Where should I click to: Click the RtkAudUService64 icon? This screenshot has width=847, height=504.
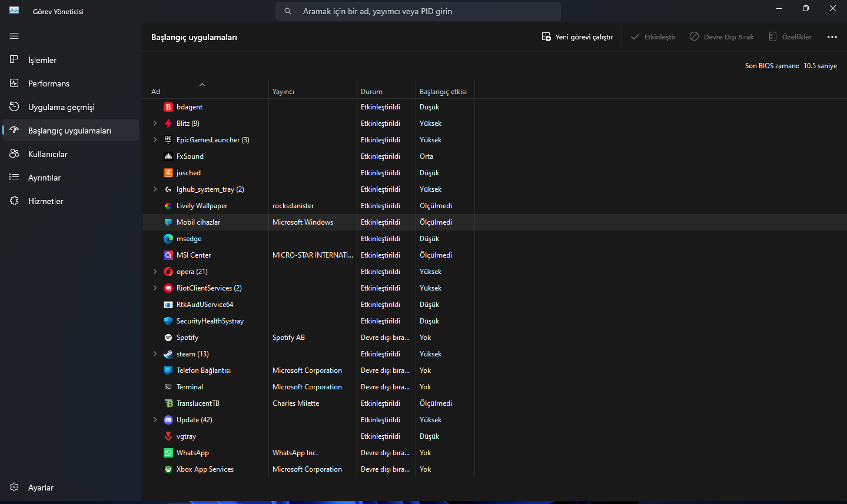(168, 305)
